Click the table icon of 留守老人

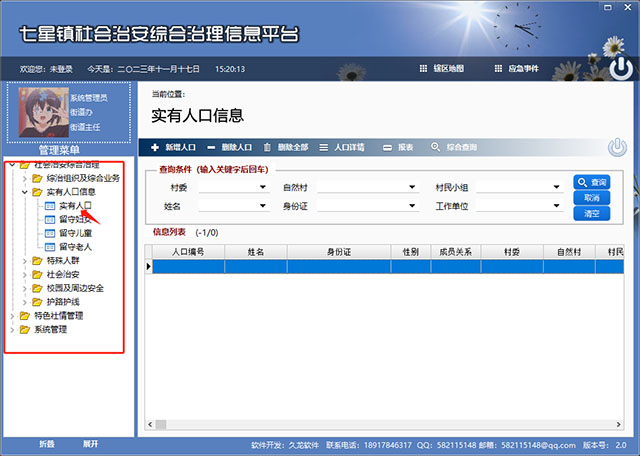50,247
